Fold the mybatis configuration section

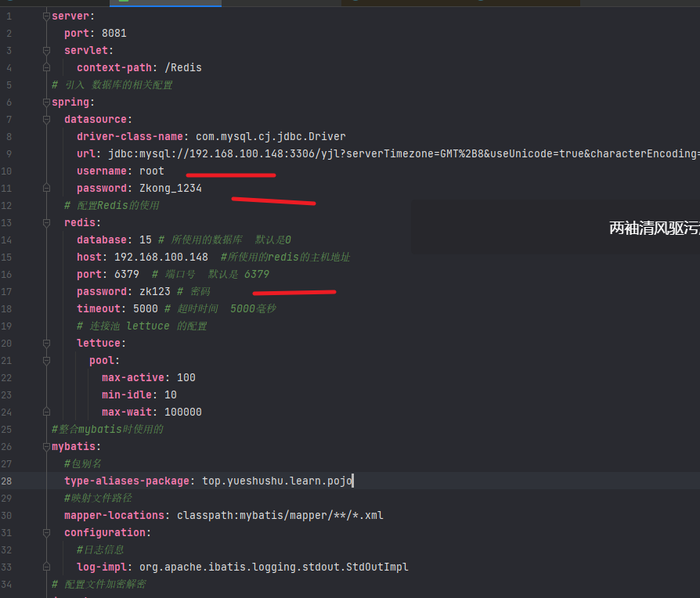[x=46, y=533]
